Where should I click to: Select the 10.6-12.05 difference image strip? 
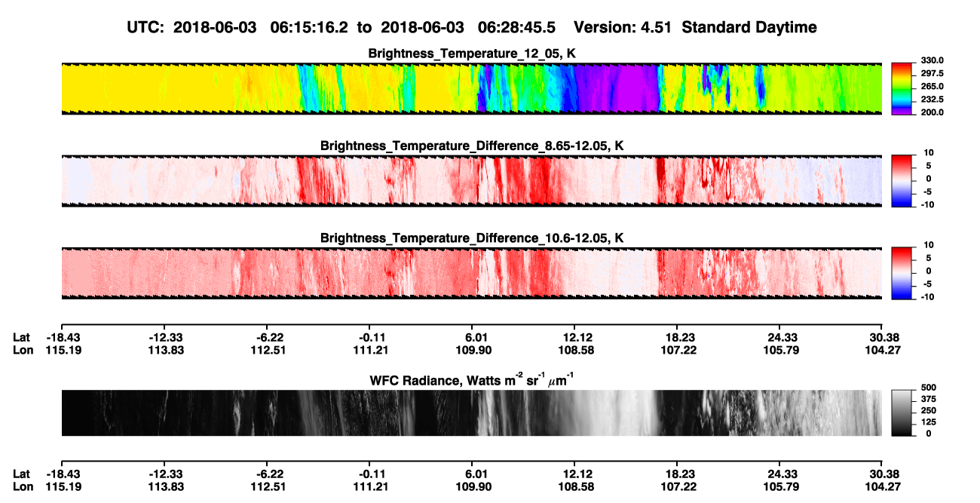point(471,273)
